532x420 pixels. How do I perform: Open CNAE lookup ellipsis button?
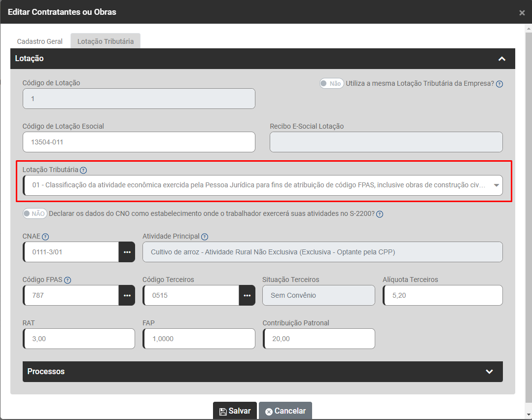[127, 252]
